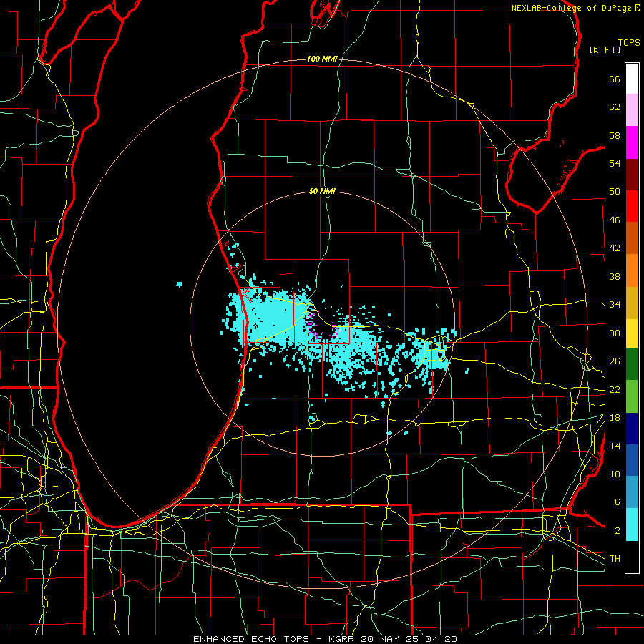Click the 100 NMI range ring label
This screenshot has height=644, width=644.
[x=322, y=59]
